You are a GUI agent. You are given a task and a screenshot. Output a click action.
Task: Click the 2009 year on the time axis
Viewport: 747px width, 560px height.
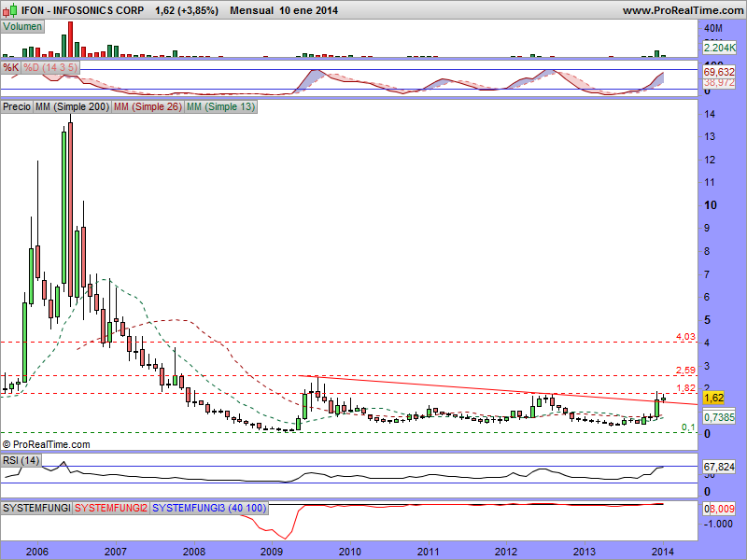coord(272,552)
